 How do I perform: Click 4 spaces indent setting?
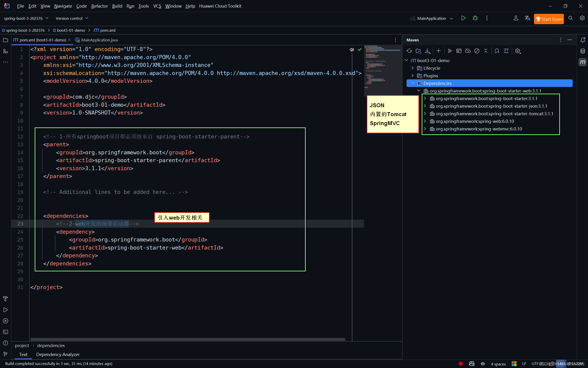coord(498,364)
